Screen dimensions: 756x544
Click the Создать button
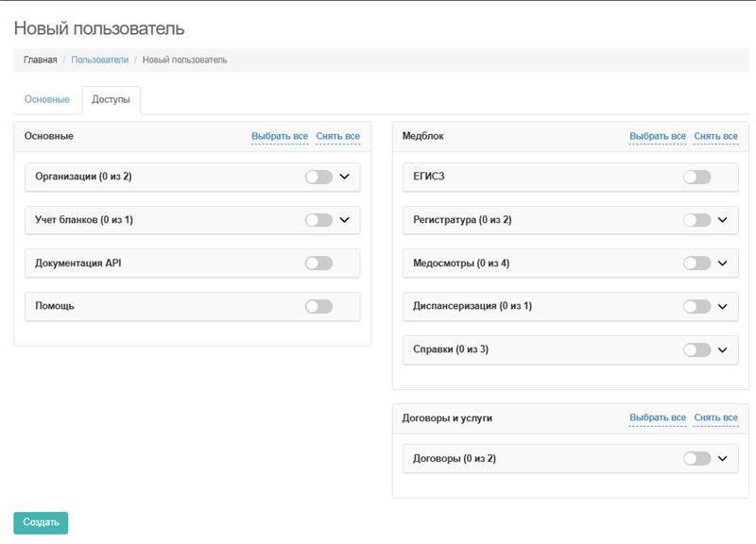point(41,522)
